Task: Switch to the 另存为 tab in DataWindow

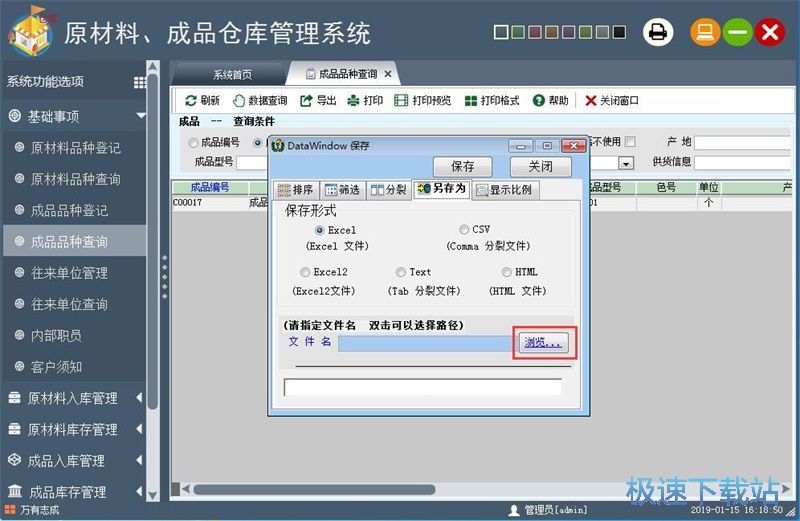Action: coord(442,189)
